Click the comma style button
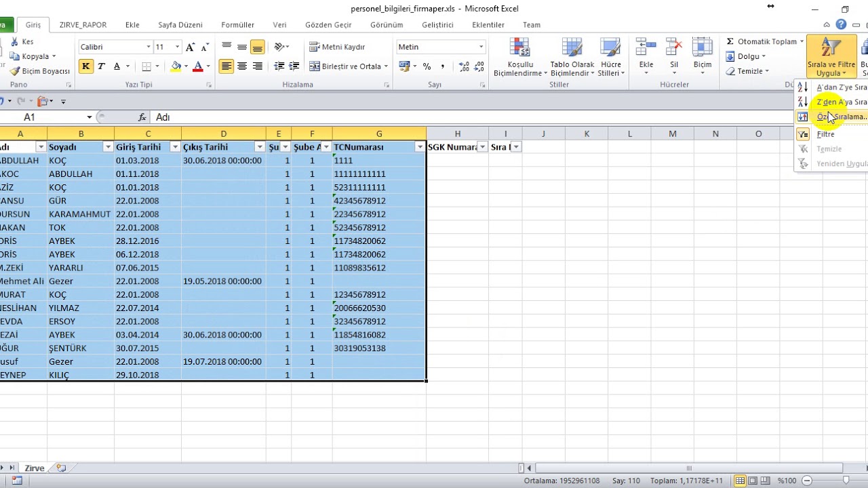Viewport: 868px width, 488px height. (x=443, y=66)
